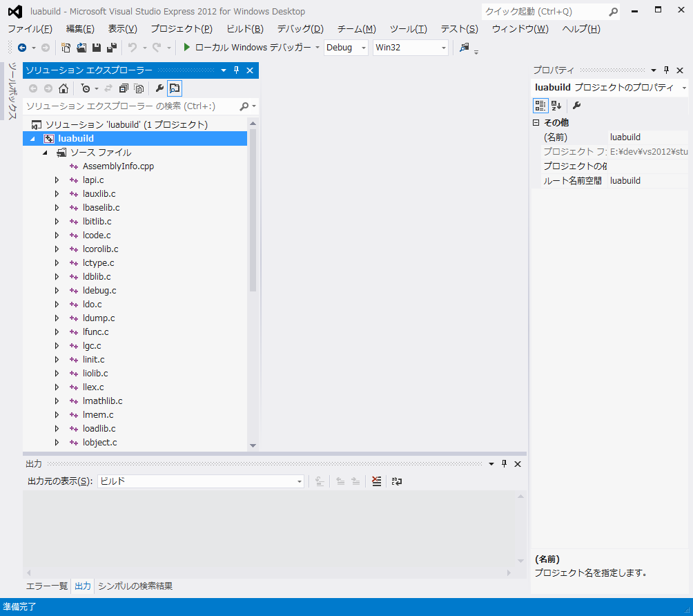The height and width of the screenshot is (616, 693).
Task: Open Solution Explorer window options arrow
Action: (x=224, y=70)
